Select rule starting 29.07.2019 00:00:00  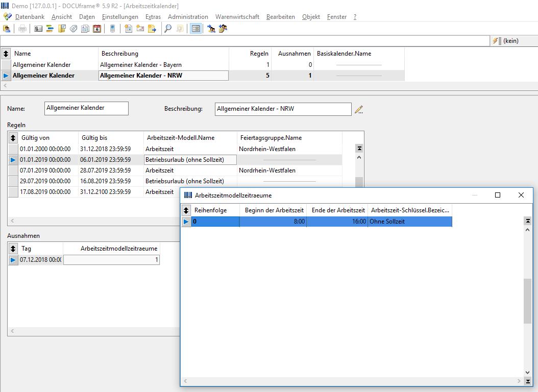pyautogui.click(x=175, y=181)
